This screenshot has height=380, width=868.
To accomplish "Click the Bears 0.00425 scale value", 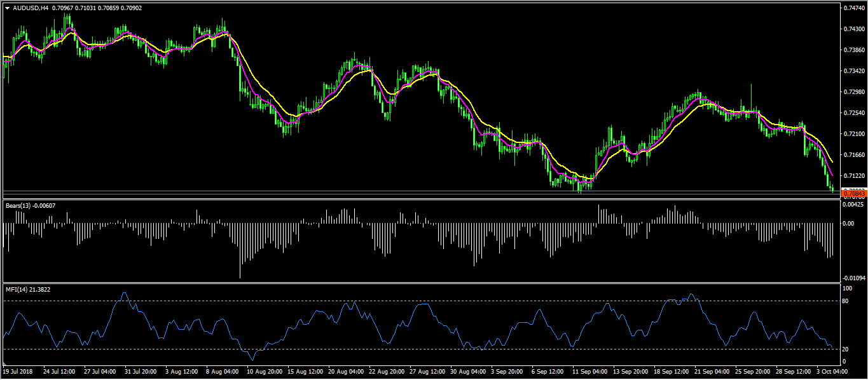I will [853, 205].
